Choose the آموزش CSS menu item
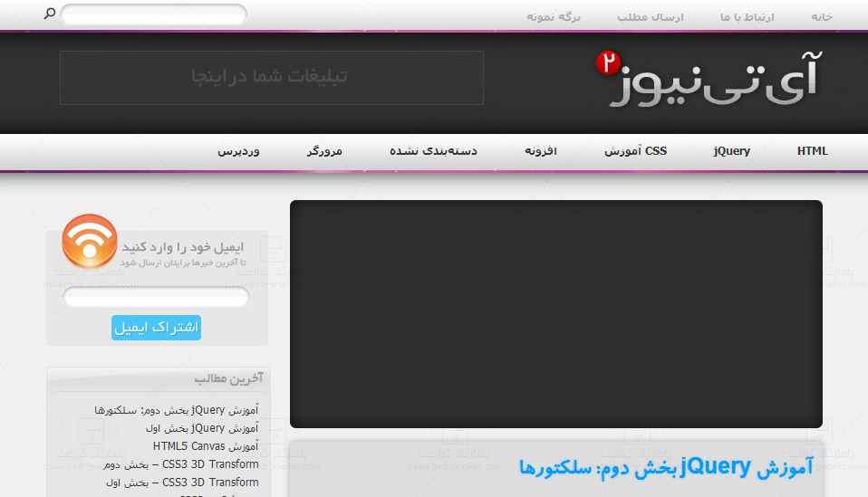The image size is (868, 497). (636, 151)
